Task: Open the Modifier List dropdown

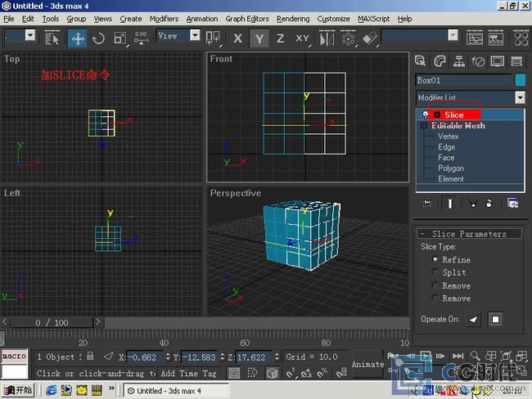Action: click(520, 97)
